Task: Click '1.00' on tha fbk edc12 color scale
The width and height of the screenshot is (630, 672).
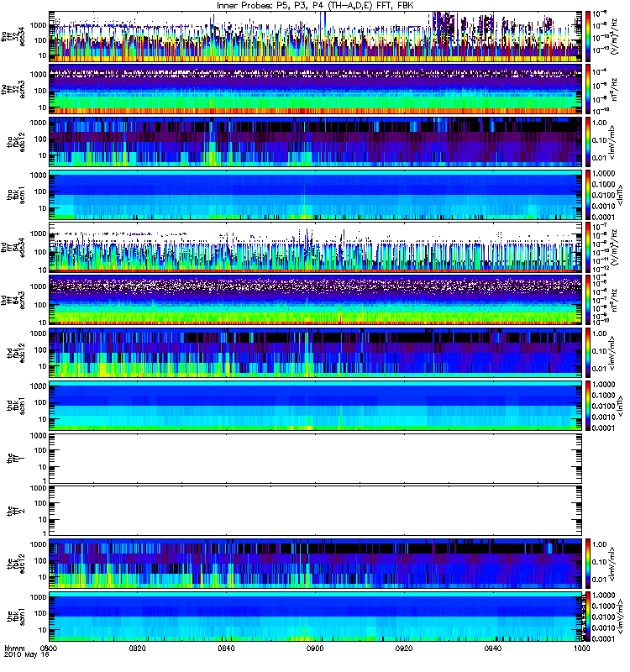Action: (600, 123)
